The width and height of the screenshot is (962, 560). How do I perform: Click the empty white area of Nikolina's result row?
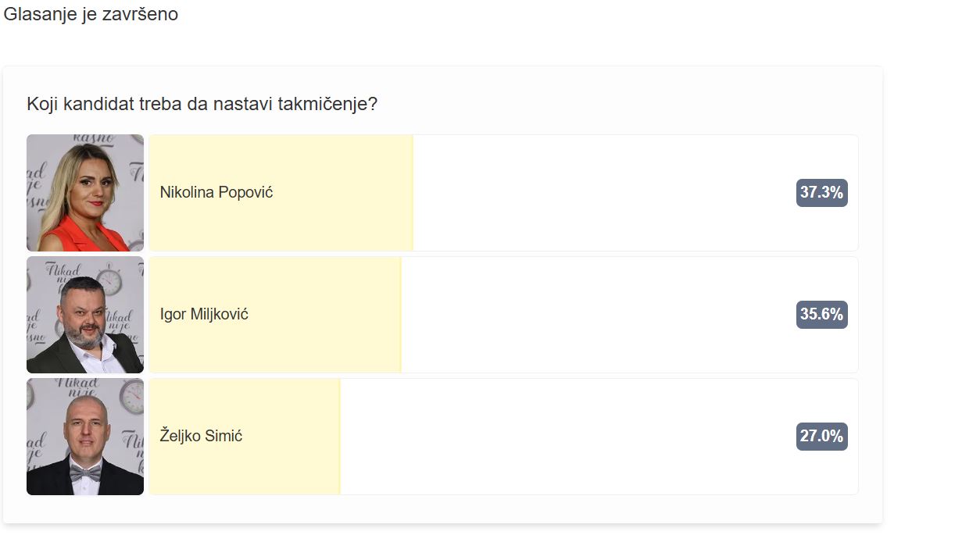coord(602,193)
